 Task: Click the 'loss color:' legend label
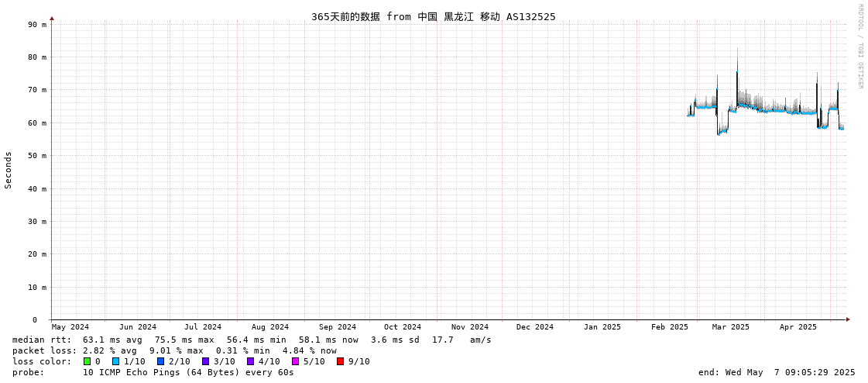(x=42, y=361)
